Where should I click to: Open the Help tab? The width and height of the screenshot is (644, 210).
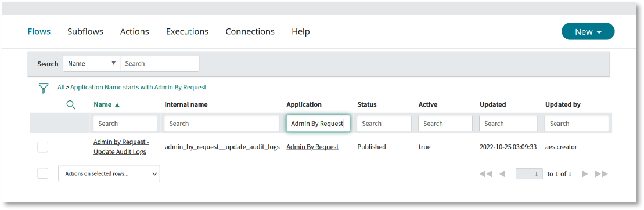click(301, 31)
